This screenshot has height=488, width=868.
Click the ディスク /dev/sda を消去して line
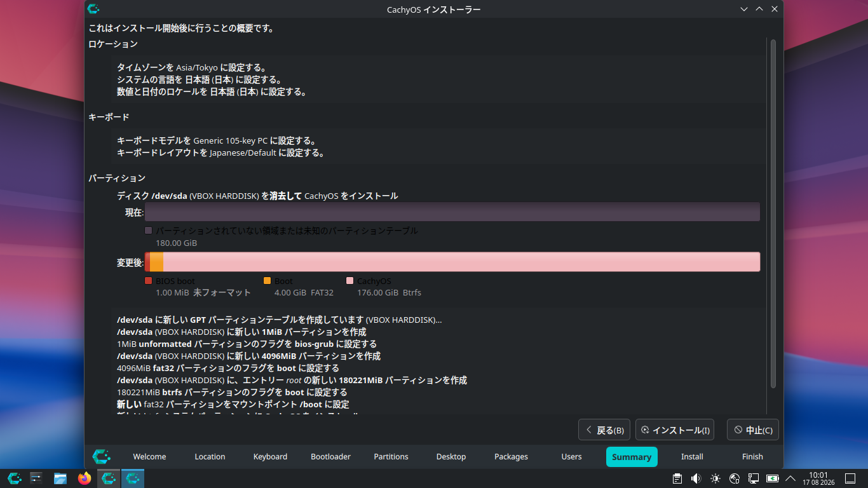tap(257, 196)
